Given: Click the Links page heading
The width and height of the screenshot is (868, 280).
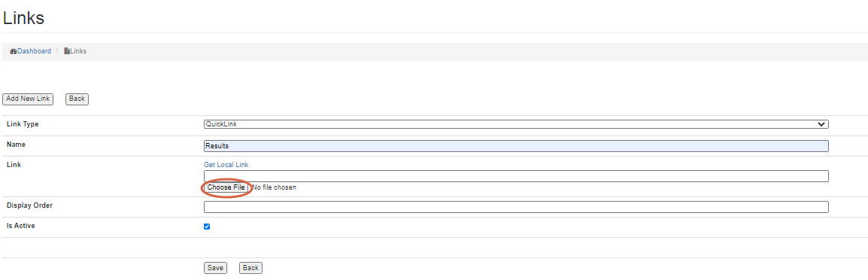Looking at the screenshot, I should (23, 18).
